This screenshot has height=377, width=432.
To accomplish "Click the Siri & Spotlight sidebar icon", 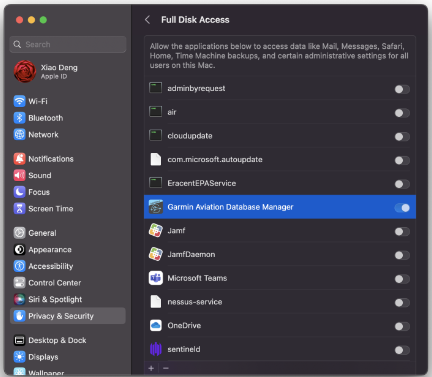I will point(19,299).
